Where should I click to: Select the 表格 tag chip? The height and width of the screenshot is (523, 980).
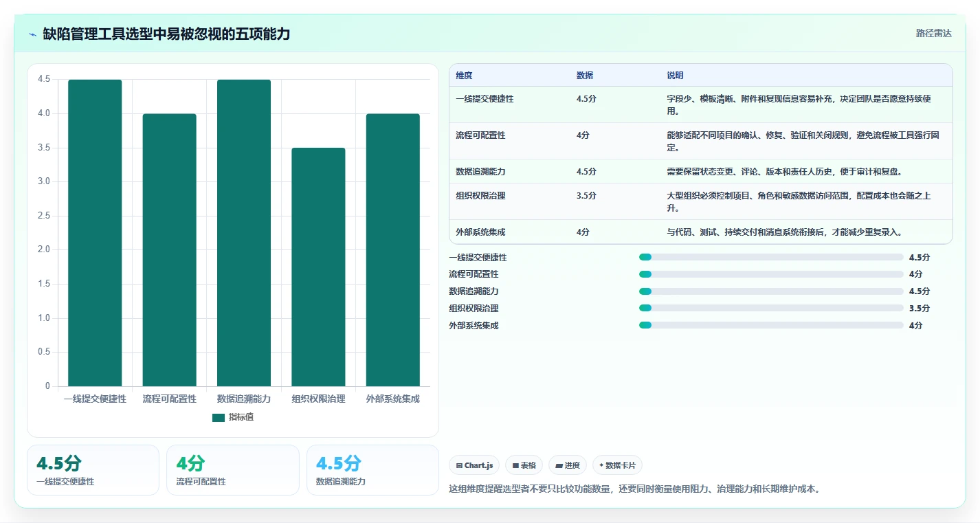click(x=524, y=465)
